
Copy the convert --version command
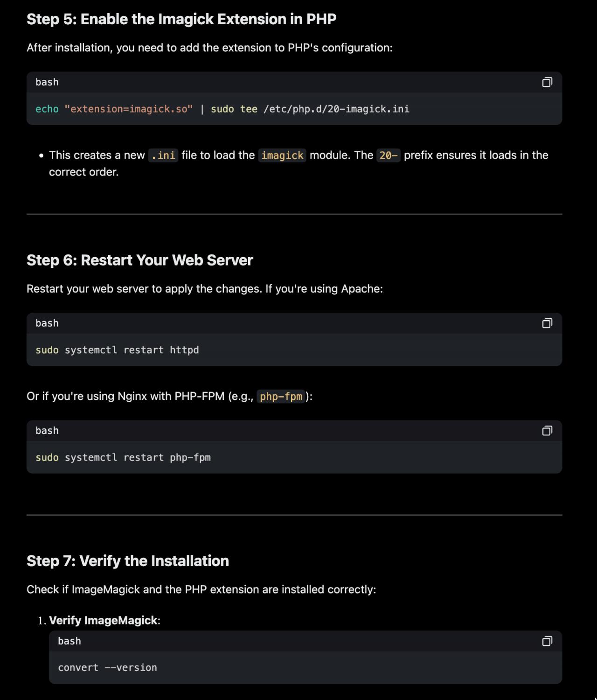(547, 641)
